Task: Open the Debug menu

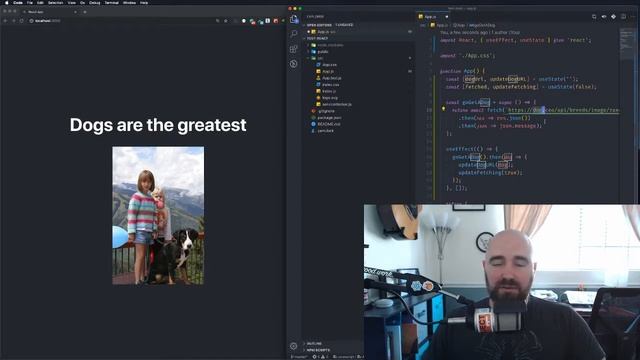Action: click(x=95, y=2)
